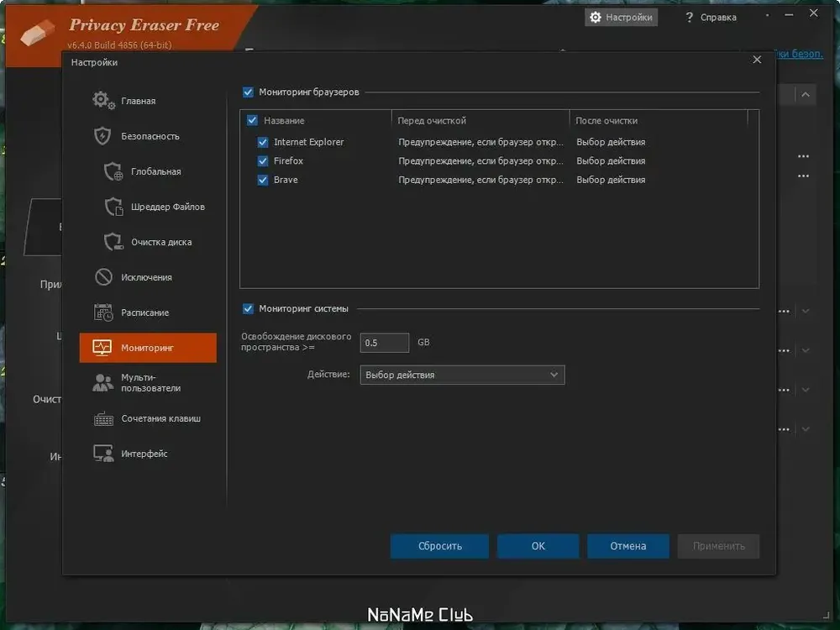Open the Интерфейс monitor icon
840x630 pixels.
tap(103, 454)
